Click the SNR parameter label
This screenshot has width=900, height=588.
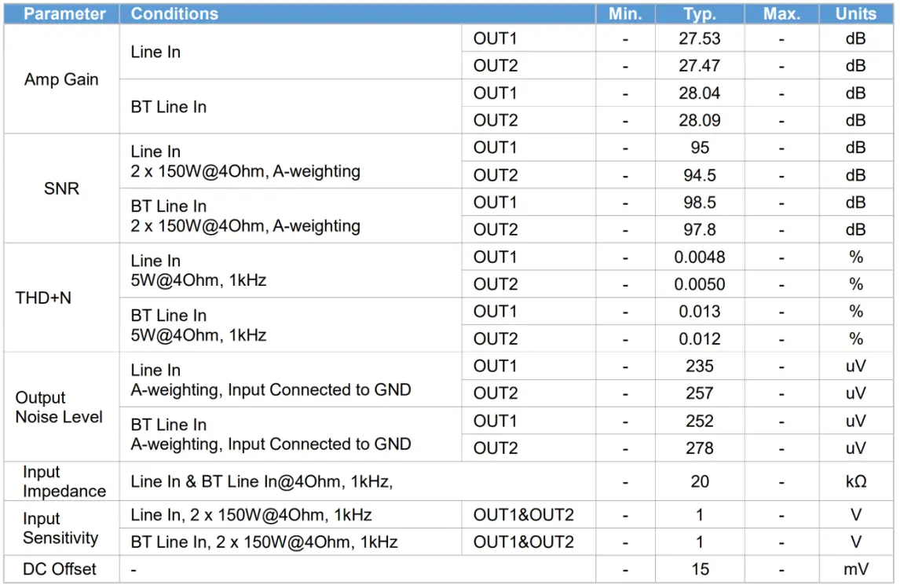61,188
